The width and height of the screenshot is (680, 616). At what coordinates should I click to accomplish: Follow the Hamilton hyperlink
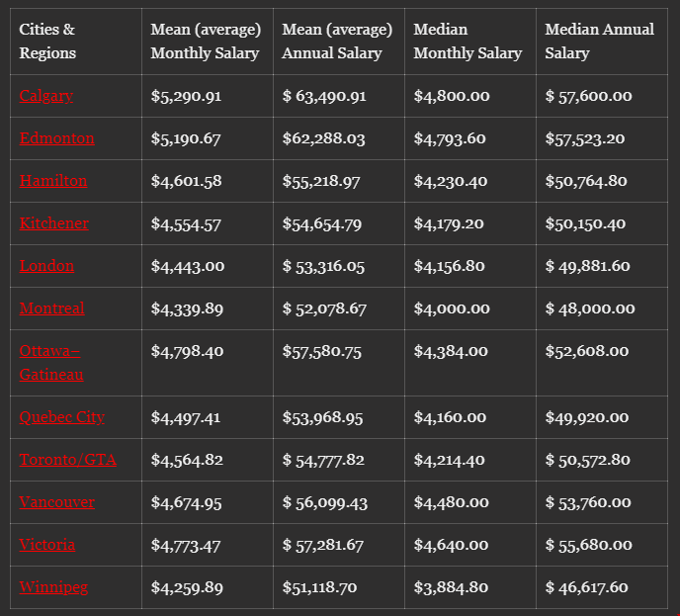coord(53,181)
